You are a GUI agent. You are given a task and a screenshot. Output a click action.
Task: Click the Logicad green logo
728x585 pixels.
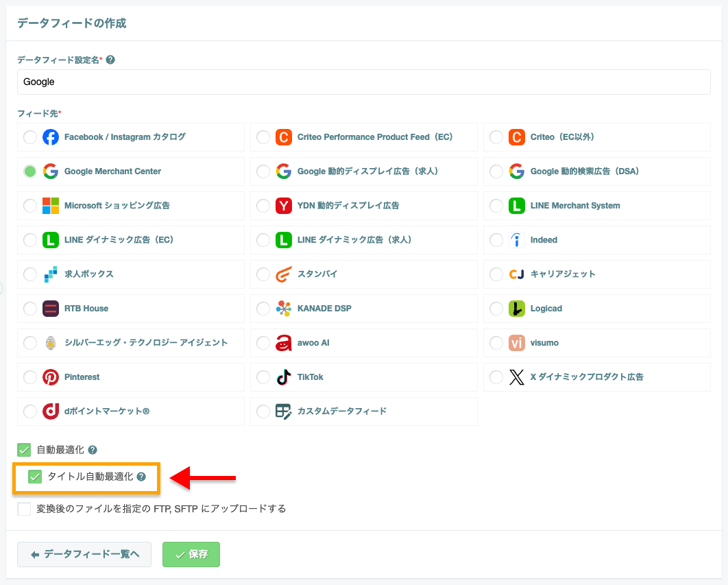click(517, 309)
